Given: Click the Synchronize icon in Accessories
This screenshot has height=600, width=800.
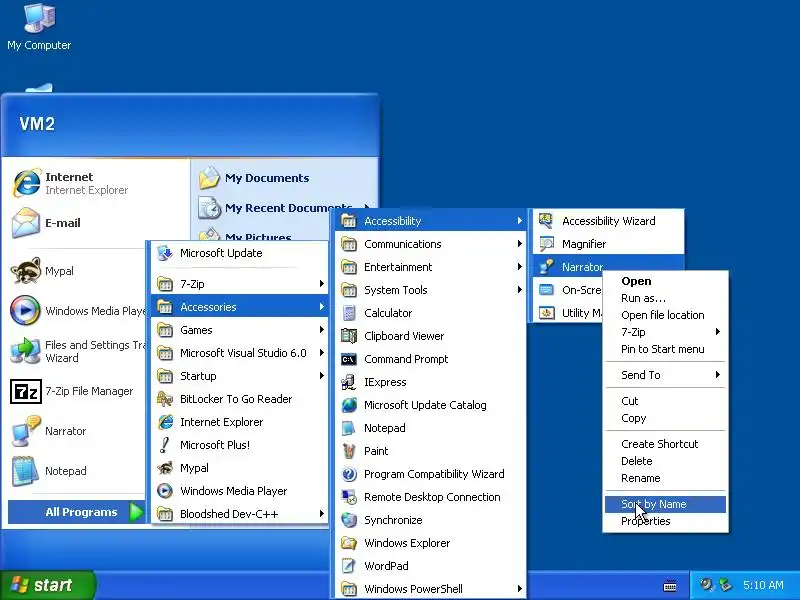Looking at the screenshot, I should [x=349, y=520].
